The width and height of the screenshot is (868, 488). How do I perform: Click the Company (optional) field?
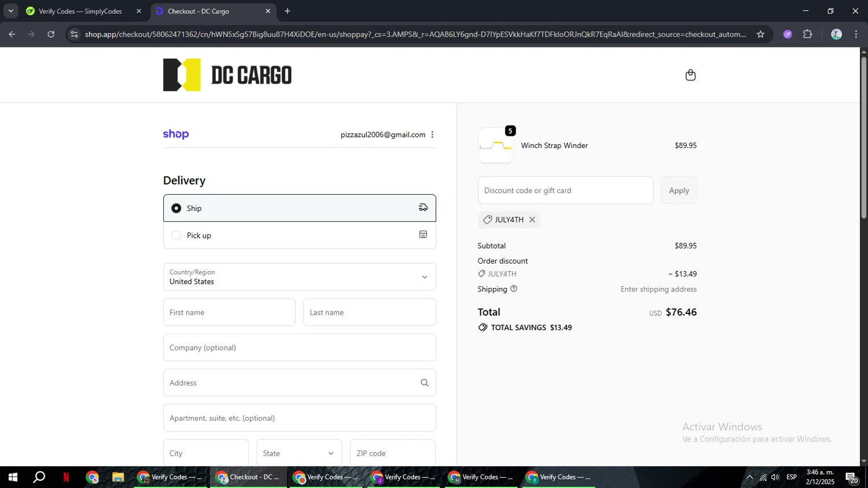coord(299,347)
